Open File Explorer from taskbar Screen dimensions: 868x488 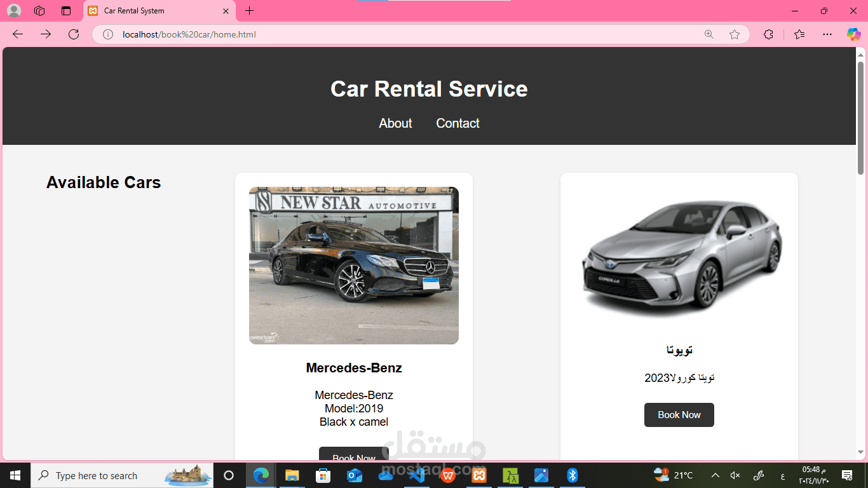pos(292,475)
